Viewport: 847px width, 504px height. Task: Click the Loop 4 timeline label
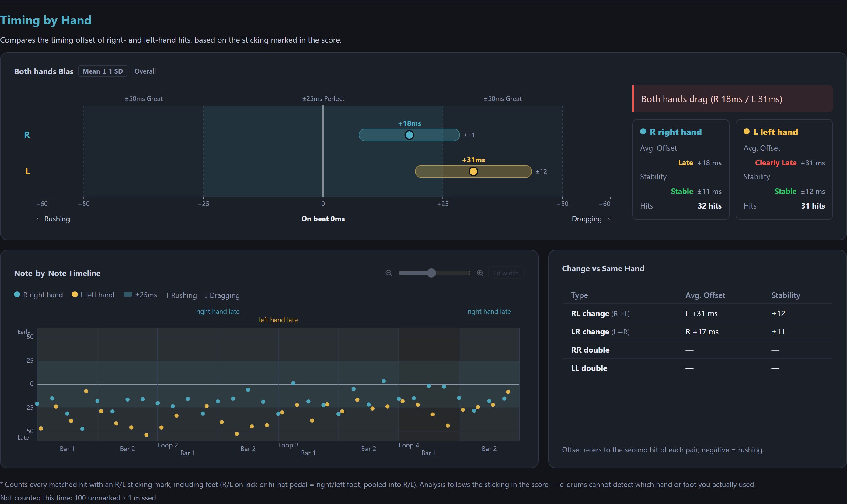409,445
